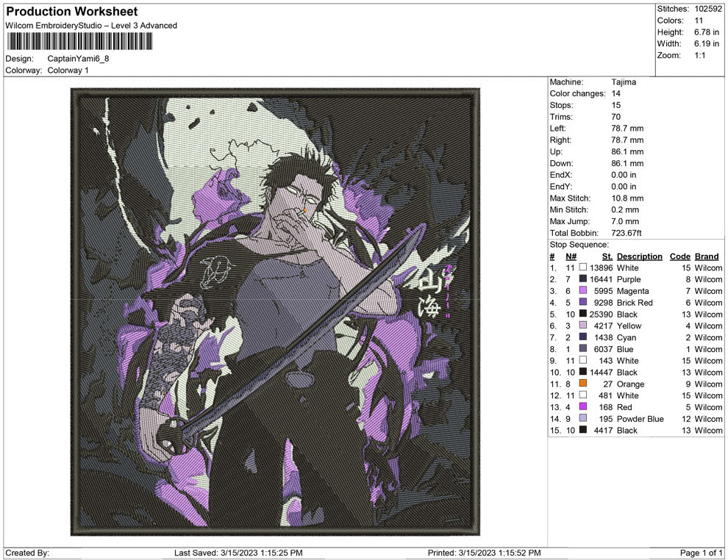This screenshot has width=728, height=560.
Task: Select the white swatch in stop 1
Action: click(582, 268)
